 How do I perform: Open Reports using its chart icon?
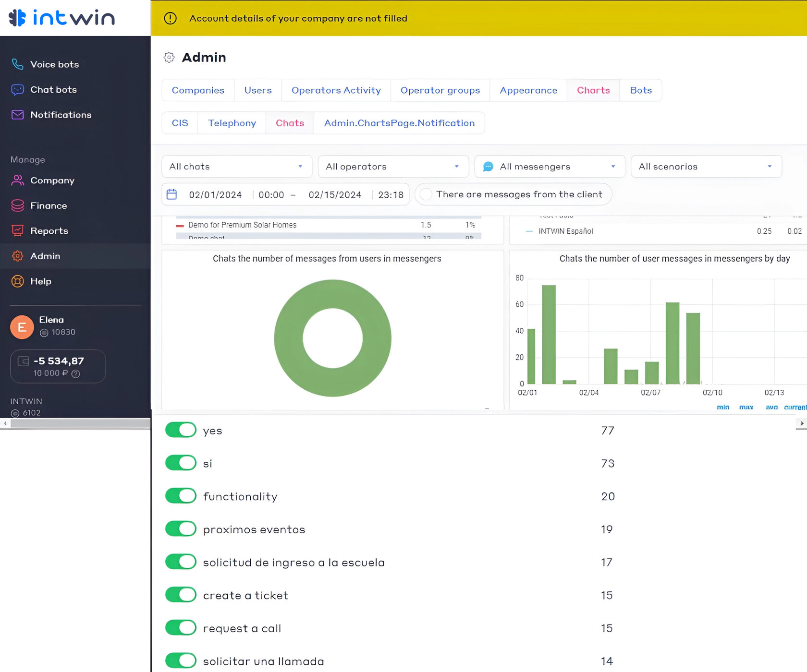coord(17,231)
